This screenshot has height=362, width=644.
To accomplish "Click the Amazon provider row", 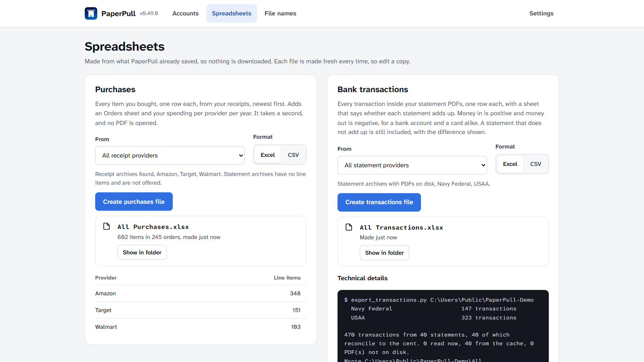I will click(201, 293).
